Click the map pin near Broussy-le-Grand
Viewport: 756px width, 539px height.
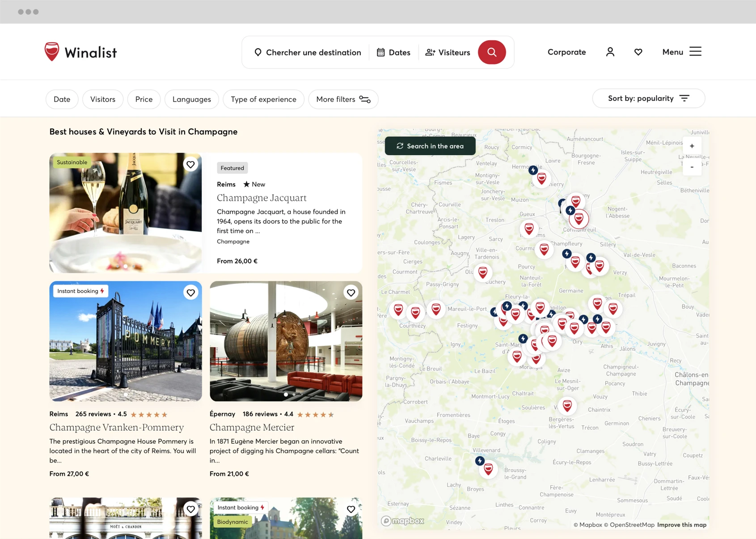(488, 468)
